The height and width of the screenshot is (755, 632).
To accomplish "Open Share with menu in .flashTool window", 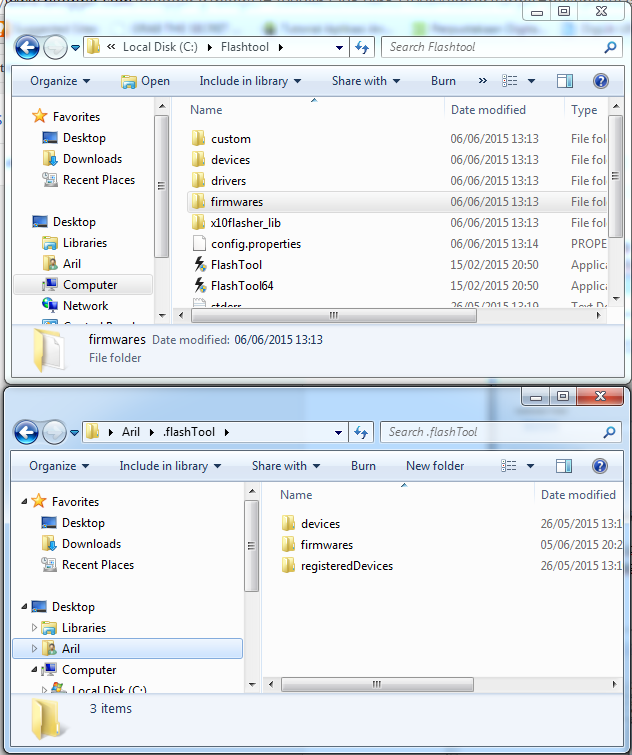I will click(286, 466).
